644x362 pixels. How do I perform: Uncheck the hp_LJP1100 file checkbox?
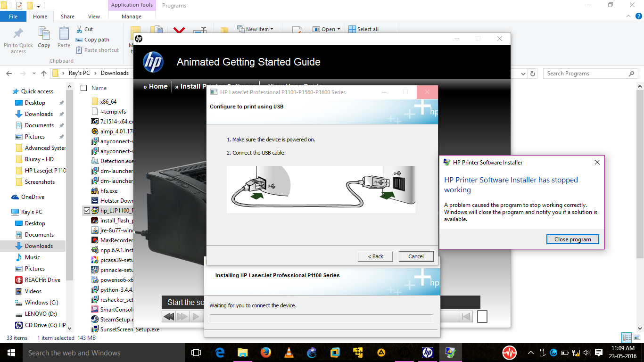click(x=87, y=211)
